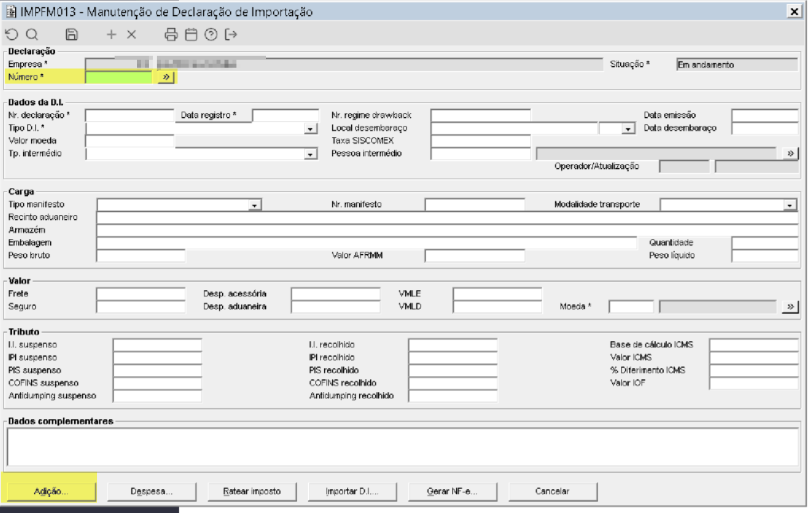Click the Antidumping suspenso field

pos(158,396)
